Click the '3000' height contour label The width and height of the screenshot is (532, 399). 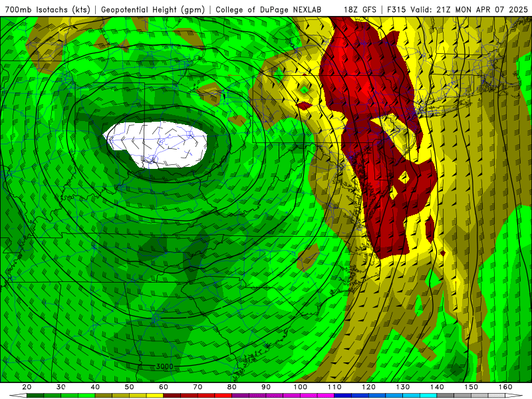[164, 366]
